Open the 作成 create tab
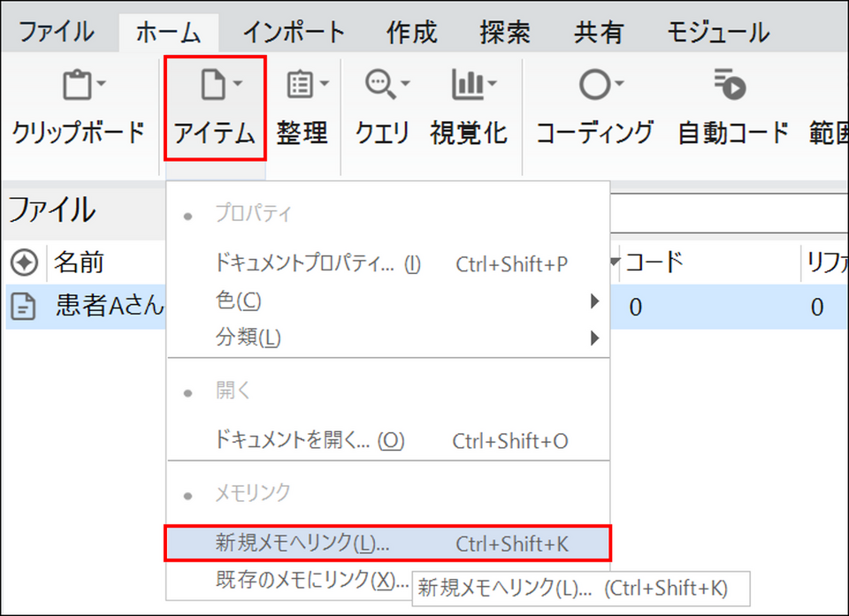Image resolution: width=849 pixels, height=616 pixels. tap(412, 33)
